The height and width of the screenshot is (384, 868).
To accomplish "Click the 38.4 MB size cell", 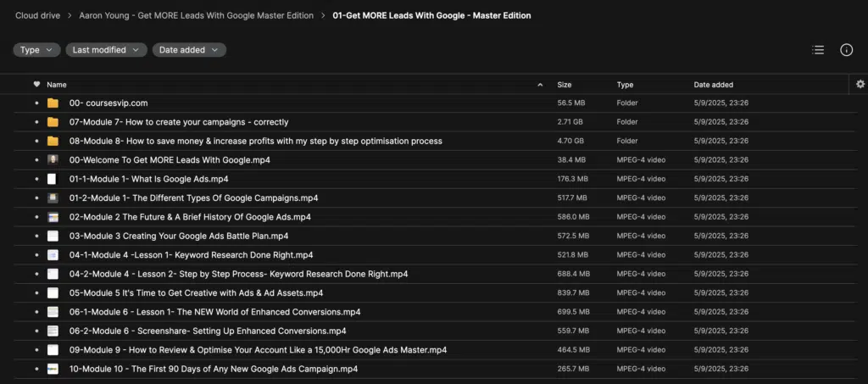I will click(x=571, y=160).
